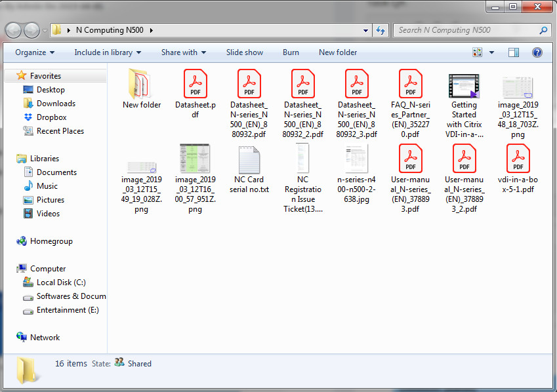Screen dimensions: 557x392
Task: Select the n-series-n400-n500-2-638.jpg thumbnail
Action: click(x=356, y=159)
